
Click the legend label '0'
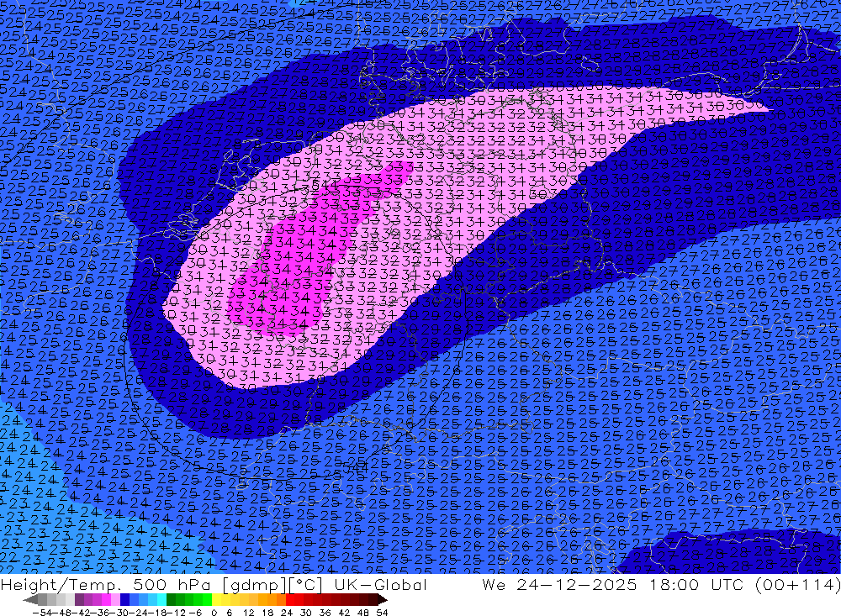tap(214, 613)
